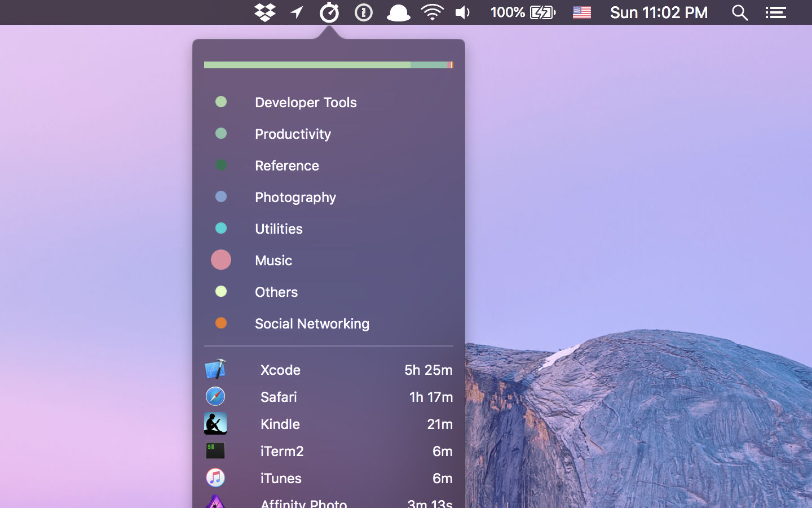
Task: Click iTerm2's 6m duration
Action: 443,451
